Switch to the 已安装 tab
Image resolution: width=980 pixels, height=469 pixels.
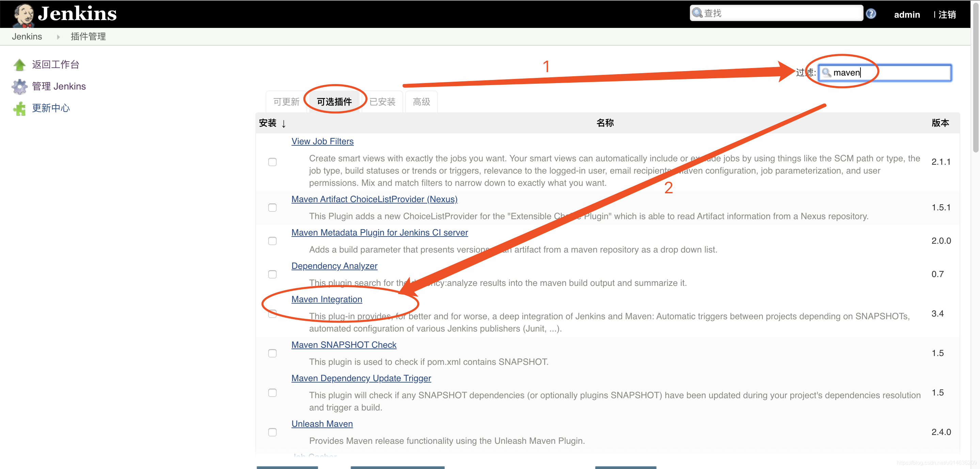[x=382, y=102]
